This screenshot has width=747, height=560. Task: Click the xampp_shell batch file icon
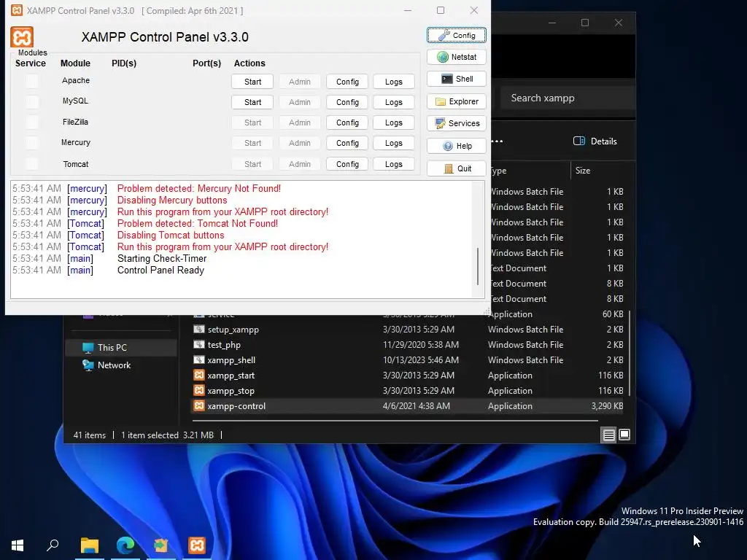tap(199, 359)
